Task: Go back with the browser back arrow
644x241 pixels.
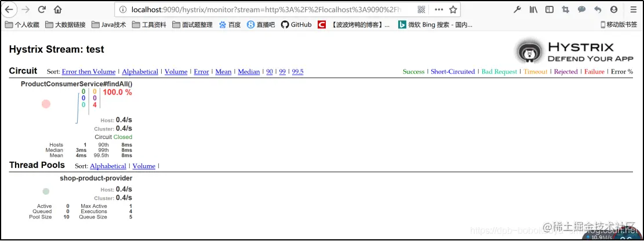Action: 9,9
